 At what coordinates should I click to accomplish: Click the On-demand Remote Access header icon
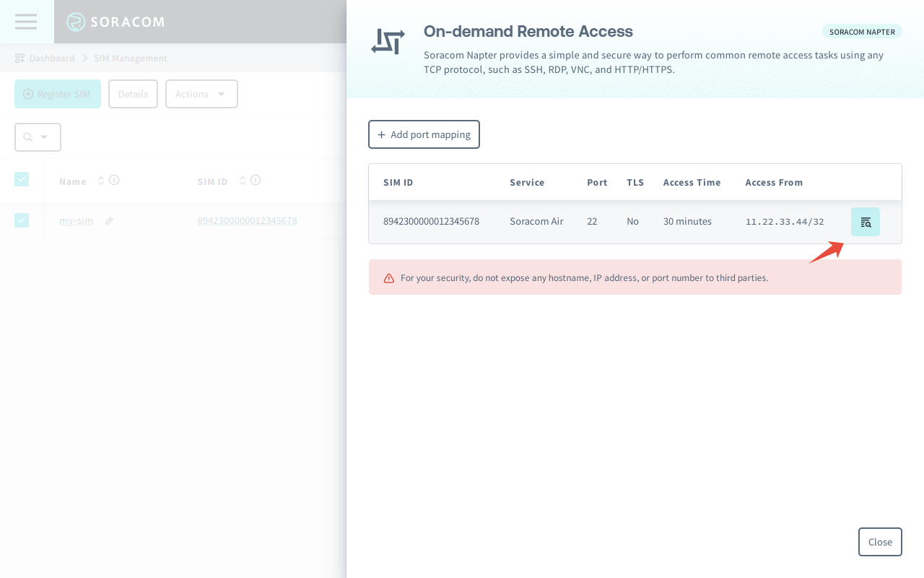[x=388, y=42]
